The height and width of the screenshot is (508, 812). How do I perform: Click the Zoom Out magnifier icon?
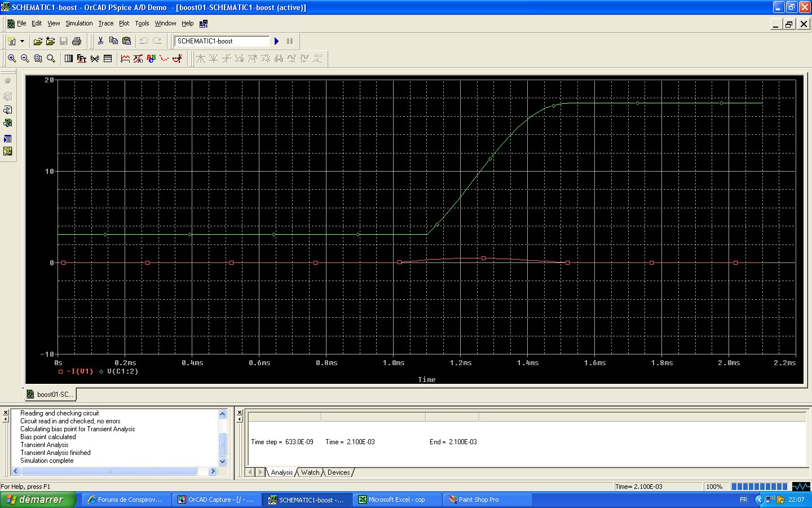25,58
